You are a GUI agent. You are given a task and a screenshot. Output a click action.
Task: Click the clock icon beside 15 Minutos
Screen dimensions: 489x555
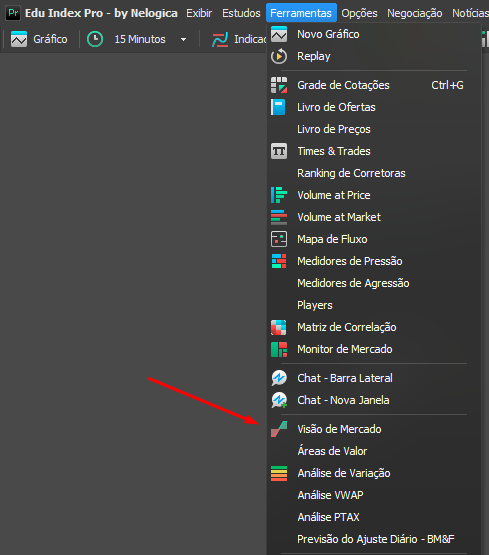pyautogui.click(x=95, y=39)
